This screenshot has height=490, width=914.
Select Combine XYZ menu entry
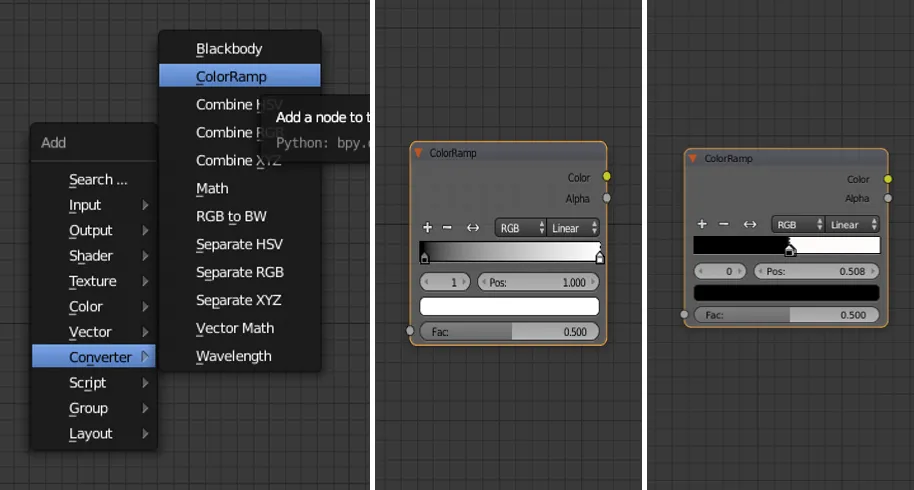[x=240, y=160]
